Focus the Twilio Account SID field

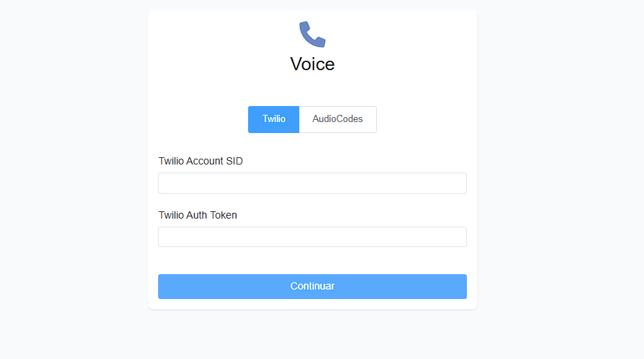pyautogui.click(x=312, y=183)
